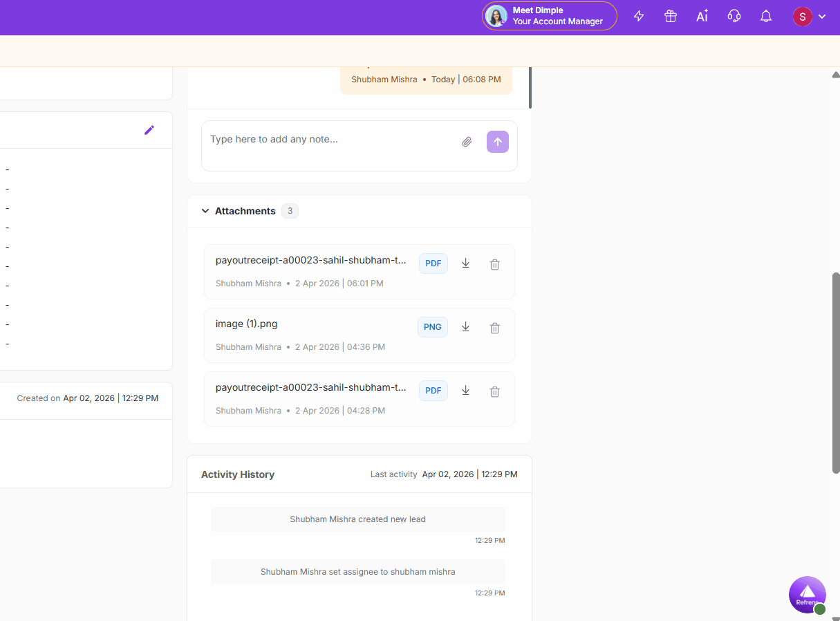Click the headset support icon
The height and width of the screenshot is (621, 840).
[734, 17]
